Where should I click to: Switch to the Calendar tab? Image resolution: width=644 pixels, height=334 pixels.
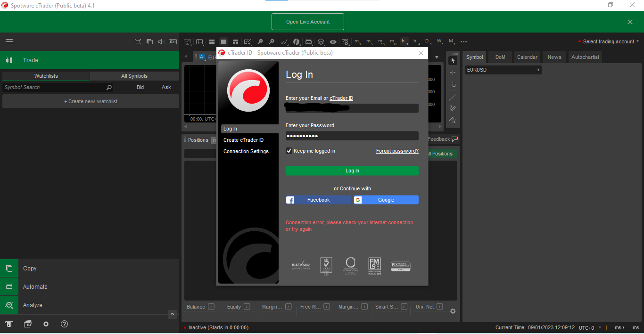click(x=527, y=57)
